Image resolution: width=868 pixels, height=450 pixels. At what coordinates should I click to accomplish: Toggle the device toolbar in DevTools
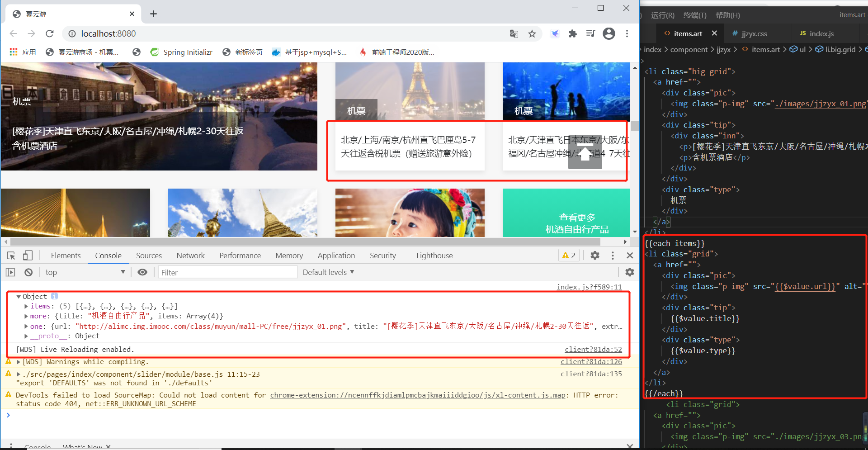(x=28, y=256)
